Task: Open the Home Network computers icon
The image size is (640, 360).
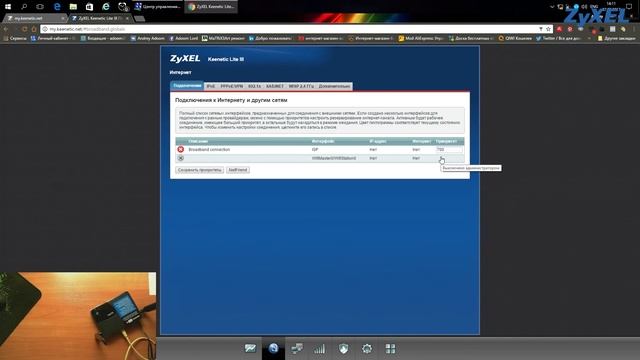Action: 297,348
